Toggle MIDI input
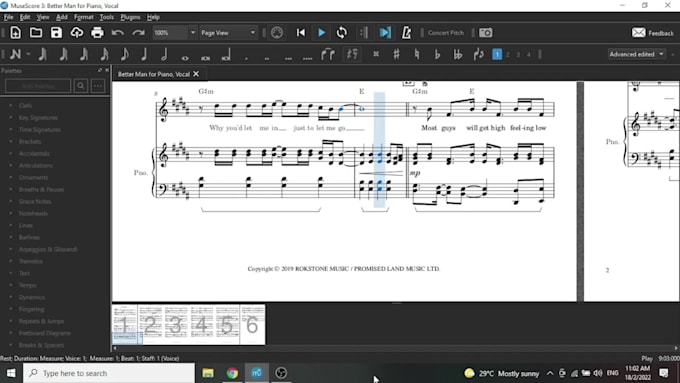This screenshot has height=383, width=680. pos(277,33)
